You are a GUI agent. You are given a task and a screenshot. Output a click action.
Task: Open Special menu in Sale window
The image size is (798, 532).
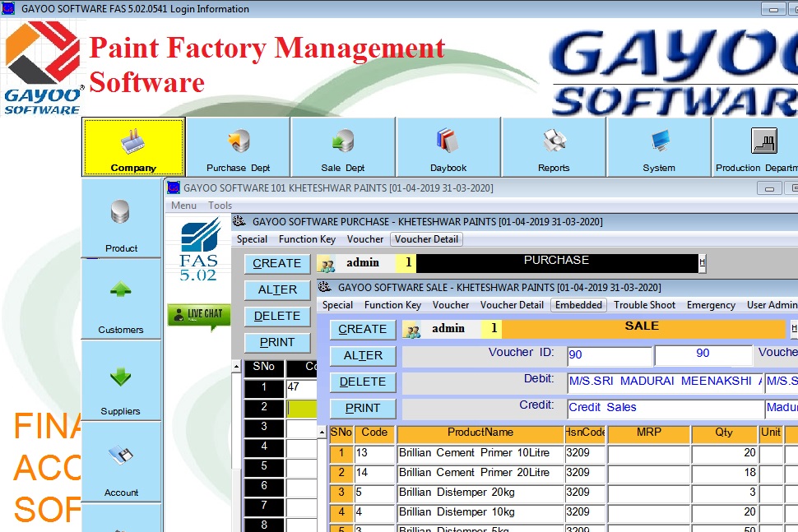click(337, 305)
